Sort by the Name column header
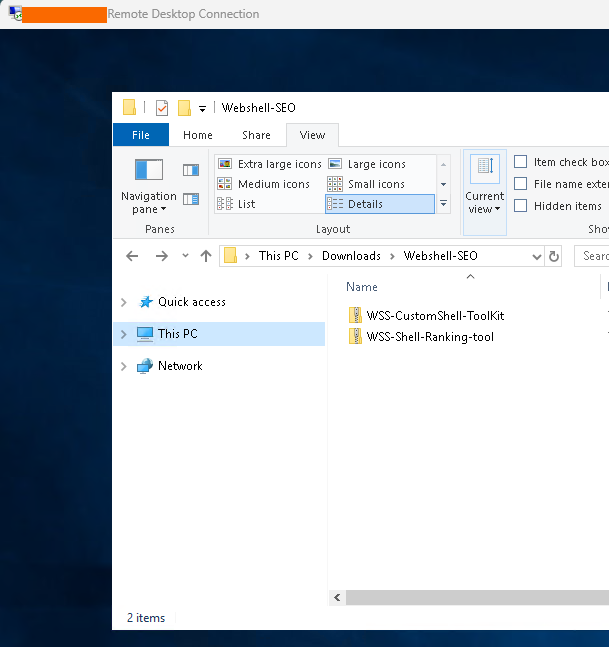The image size is (609, 647). click(362, 287)
